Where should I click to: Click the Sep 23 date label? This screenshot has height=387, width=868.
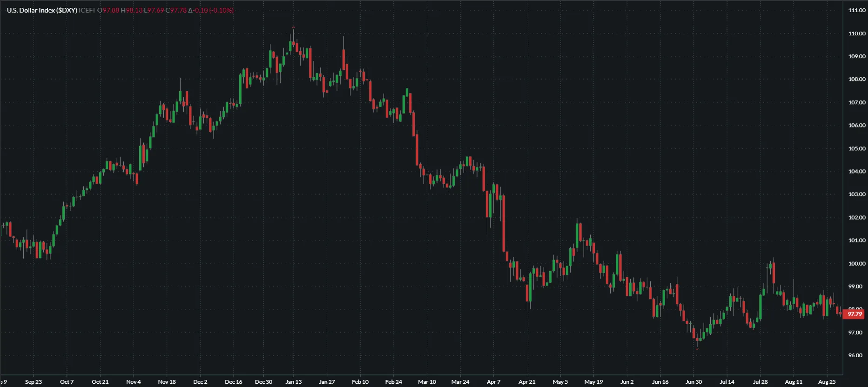pyautogui.click(x=34, y=382)
